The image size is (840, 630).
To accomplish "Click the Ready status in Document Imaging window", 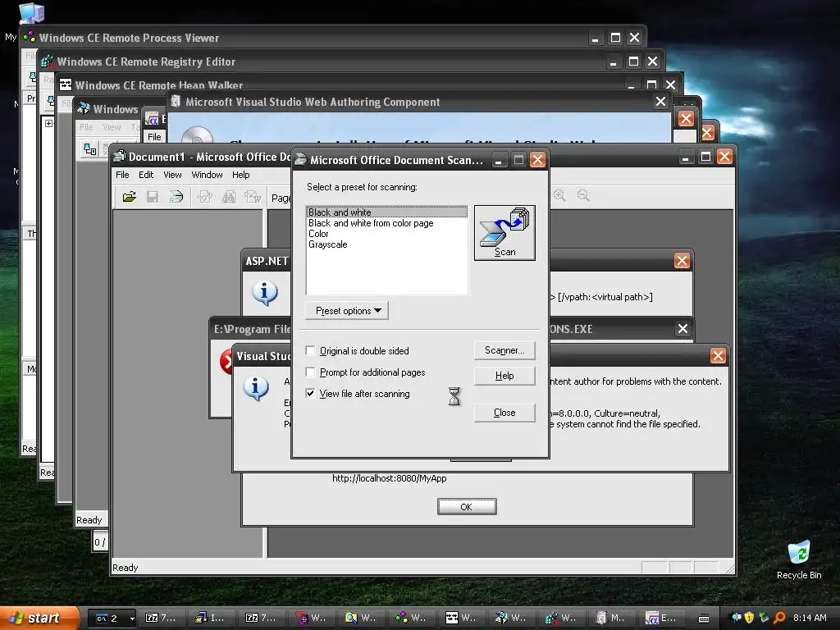I will click(125, 568).
